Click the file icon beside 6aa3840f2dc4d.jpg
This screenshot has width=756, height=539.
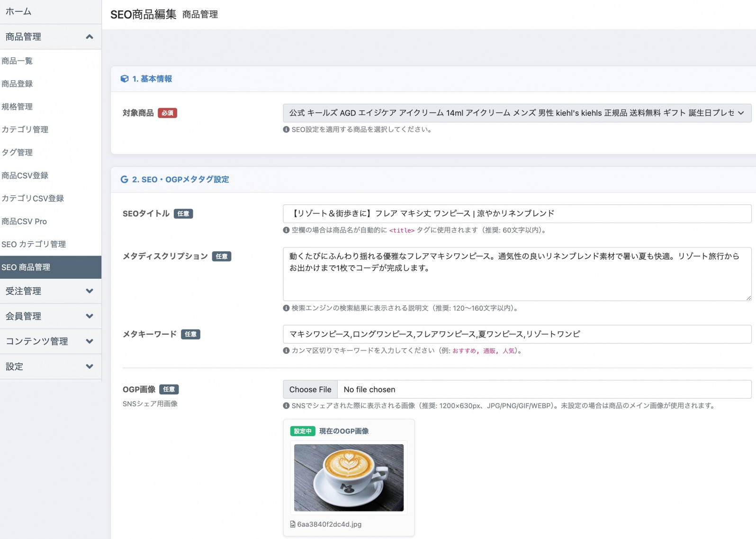click(293, 524)
